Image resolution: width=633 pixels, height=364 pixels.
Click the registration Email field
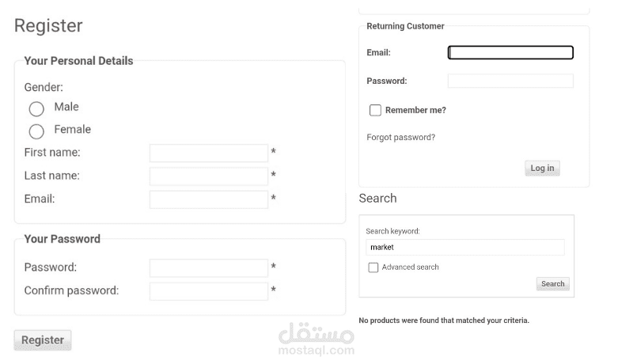(209, 199)
